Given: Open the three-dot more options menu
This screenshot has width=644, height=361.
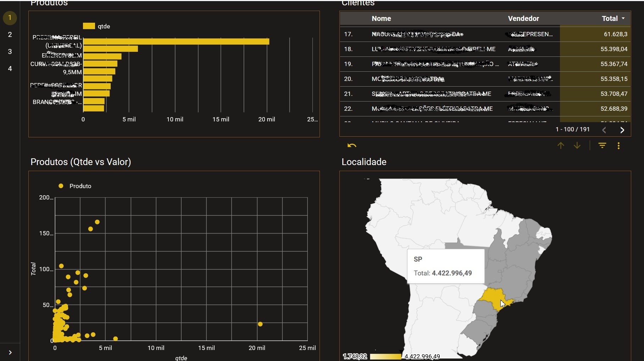Looking at the screenshot, I should tap(618, 146).
